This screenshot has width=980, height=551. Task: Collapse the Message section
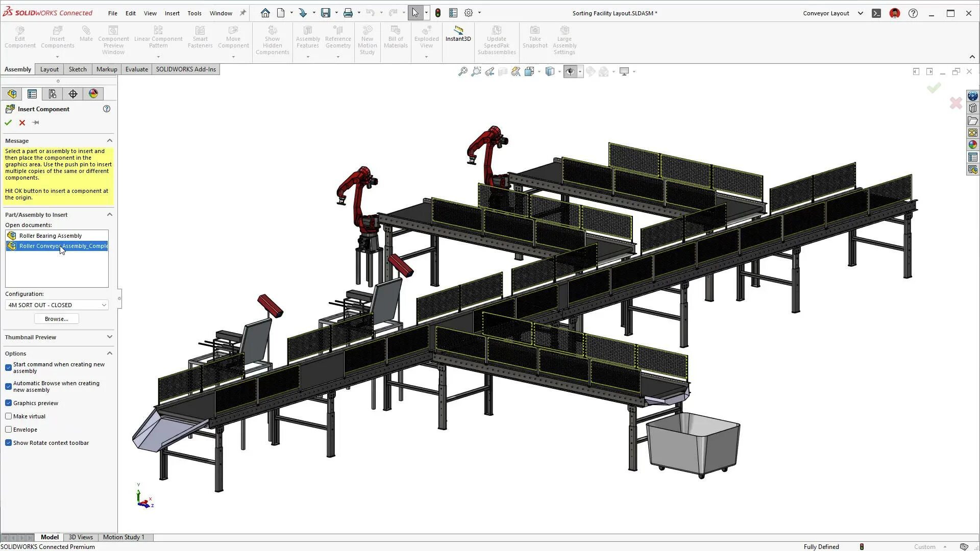pyautogui.click(x=109, y=141)
